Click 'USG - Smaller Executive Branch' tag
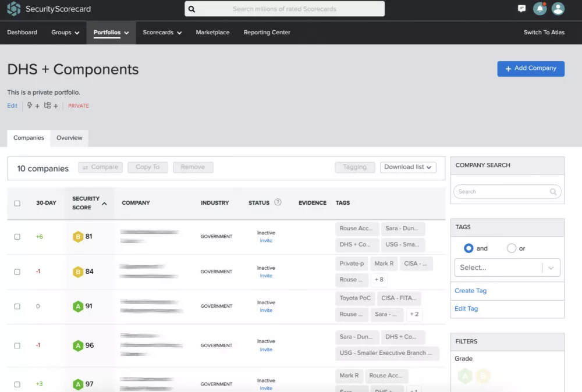The image size is (582, 392). [387, 353]
